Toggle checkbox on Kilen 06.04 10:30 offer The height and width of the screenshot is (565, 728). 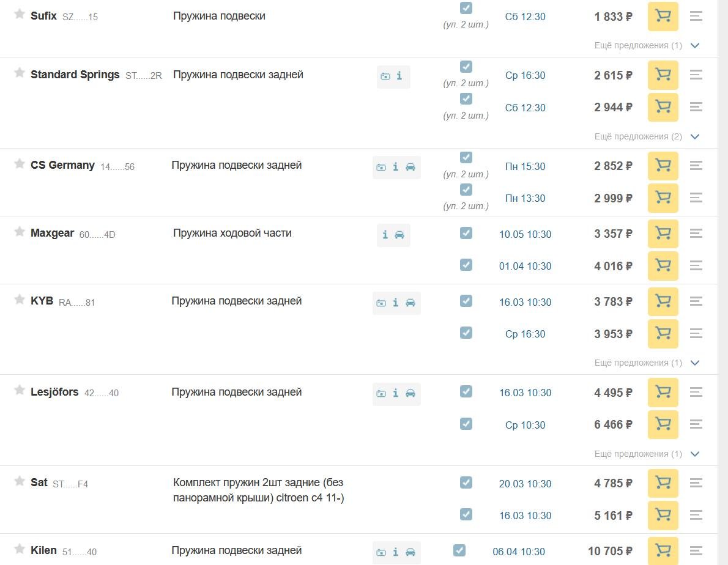coord(459,550)
